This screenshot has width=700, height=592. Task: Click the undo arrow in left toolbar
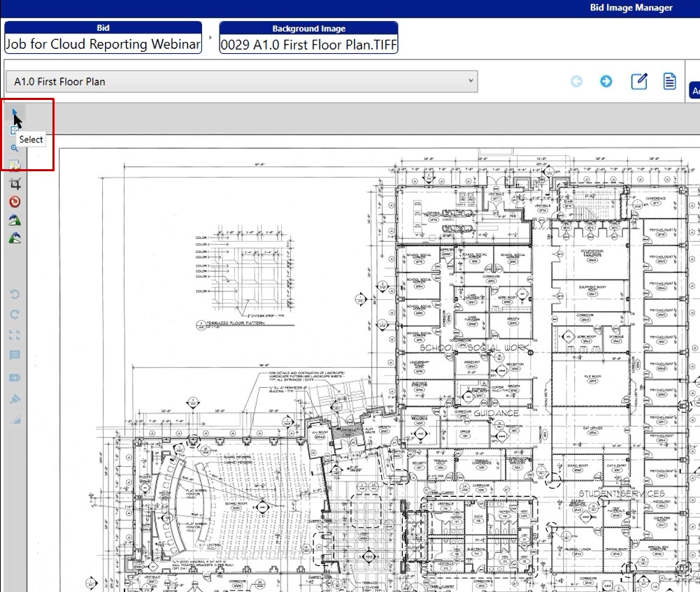tap(15, 295)
